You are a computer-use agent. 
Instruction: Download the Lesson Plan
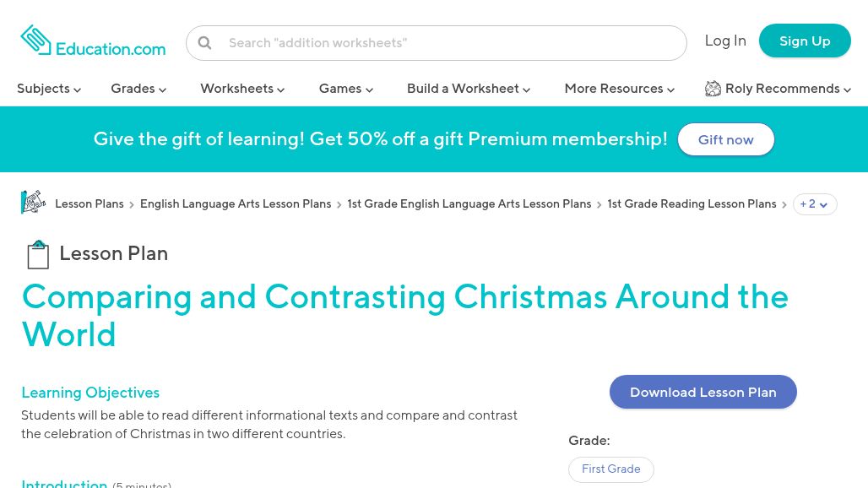point(703,392)
